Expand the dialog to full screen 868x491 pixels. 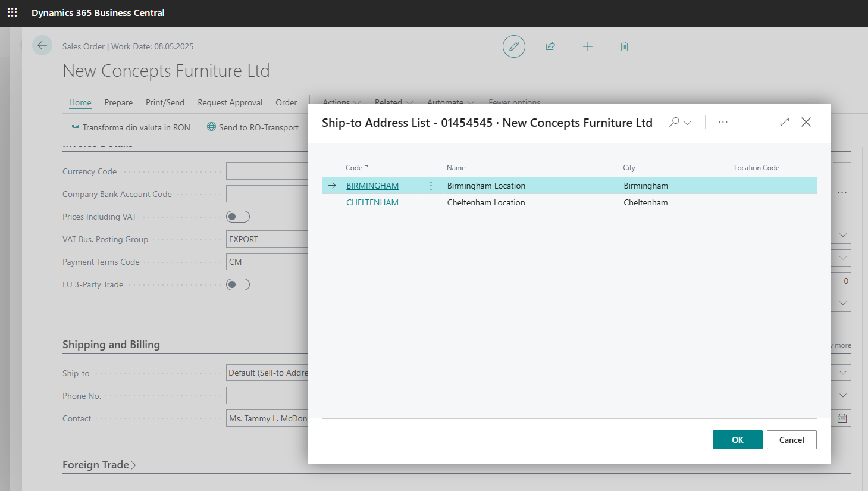click(x=785, y=122)
